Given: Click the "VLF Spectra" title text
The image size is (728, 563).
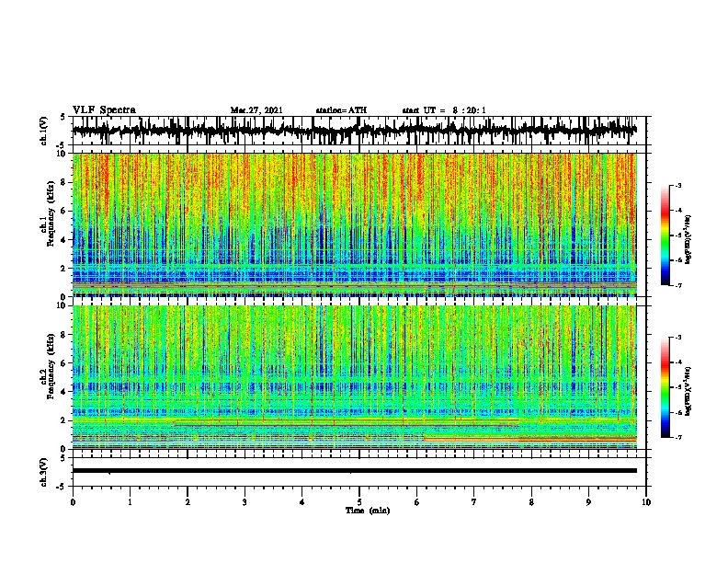Looking at the screenshot, I should coord(104,109).
